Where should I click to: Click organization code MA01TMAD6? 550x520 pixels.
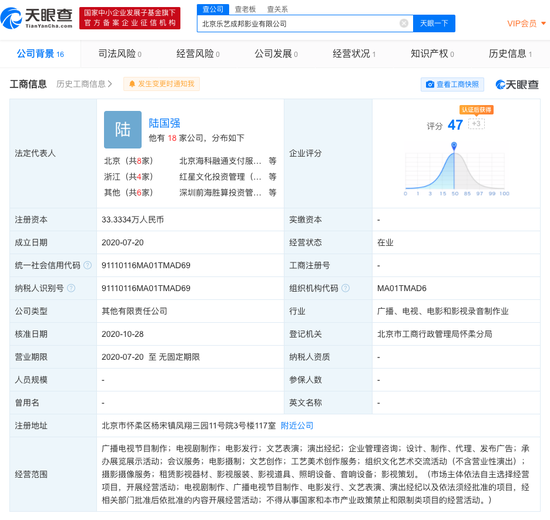tap(402, 288)
